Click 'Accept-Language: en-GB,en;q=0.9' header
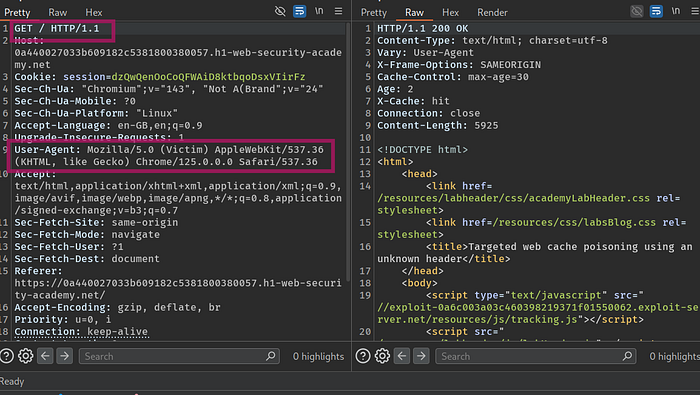 tap(108, 125)
